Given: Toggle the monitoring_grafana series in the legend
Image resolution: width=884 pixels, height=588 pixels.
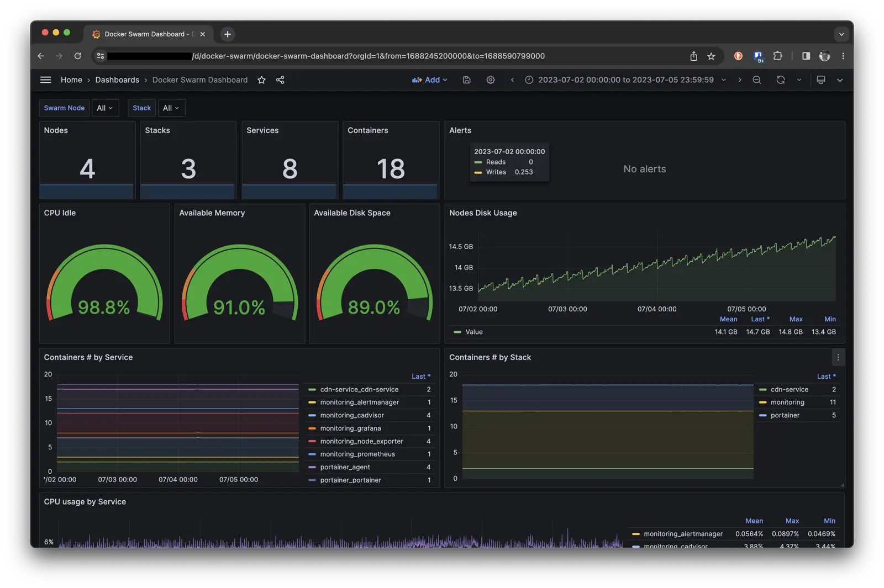Looking at the screenshot, I should 351,428.
